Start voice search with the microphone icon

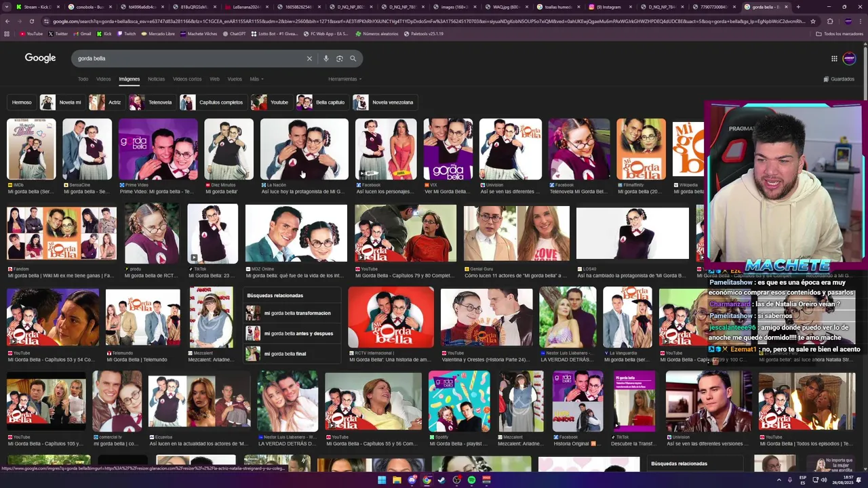coord(326,58)
